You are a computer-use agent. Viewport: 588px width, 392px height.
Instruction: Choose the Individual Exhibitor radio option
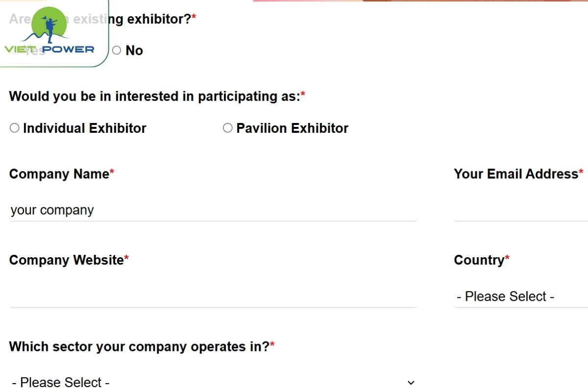pyautogui.click(x=15, y=128)
